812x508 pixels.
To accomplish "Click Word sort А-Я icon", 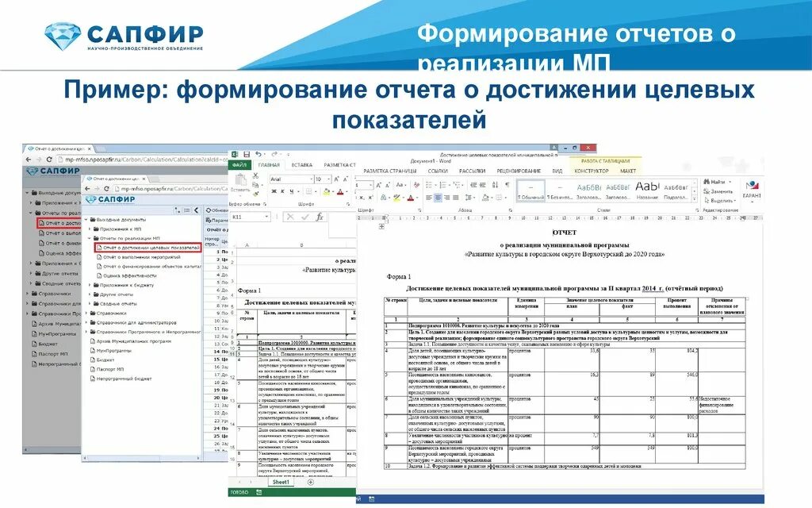I will (x=496, y=185).
